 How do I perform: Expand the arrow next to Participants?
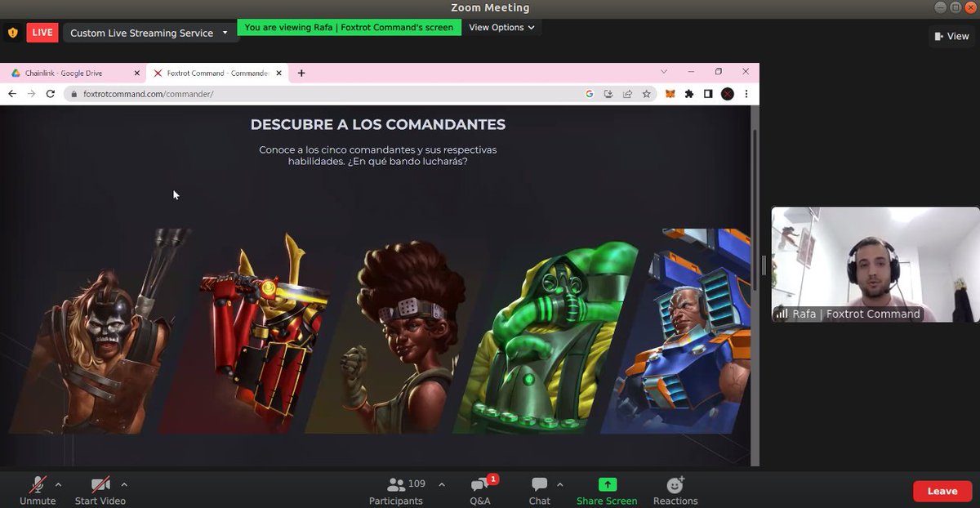442,483
